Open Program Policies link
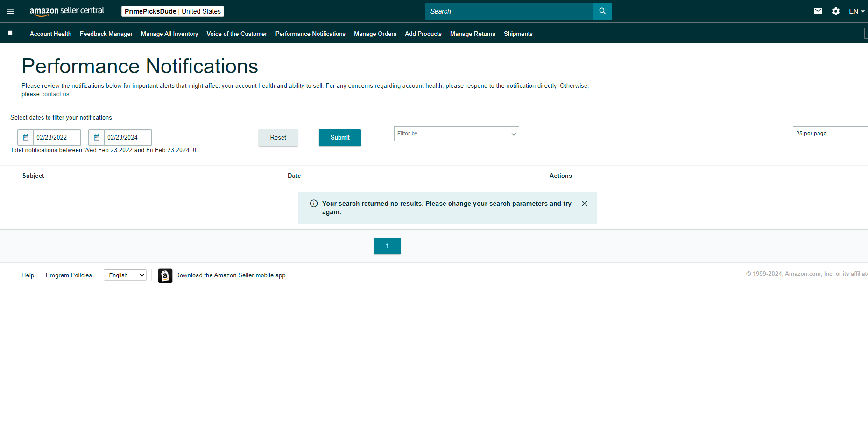Screen dimensions: 868x430 pos(69,275)
